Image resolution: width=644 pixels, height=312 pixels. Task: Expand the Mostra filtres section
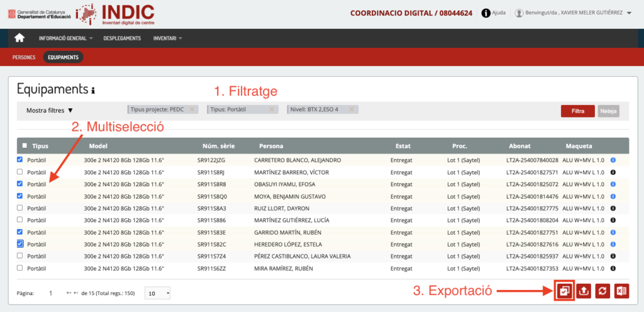pyautogui.click(x=50, y=110)
